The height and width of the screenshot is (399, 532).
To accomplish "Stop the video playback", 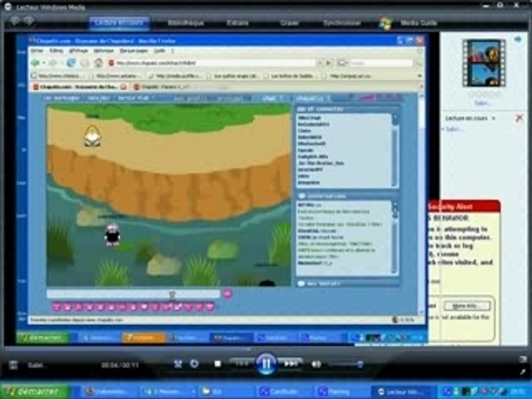I will tap(218, 364).
